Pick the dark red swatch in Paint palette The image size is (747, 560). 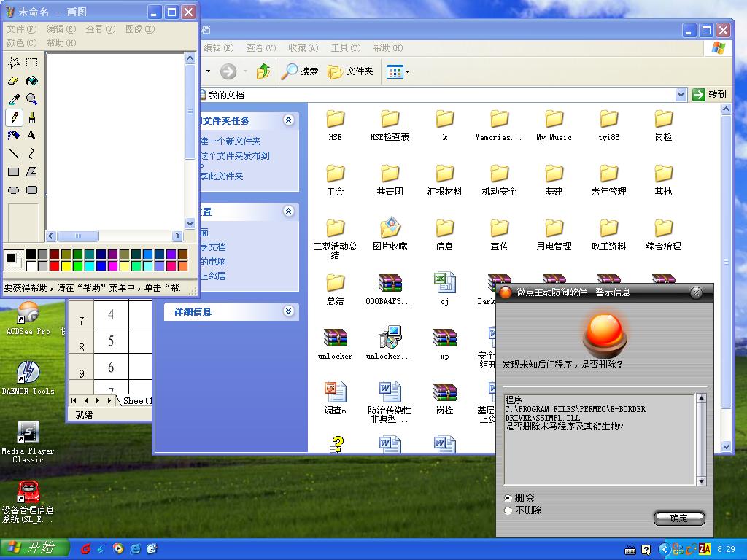[54, 254]
